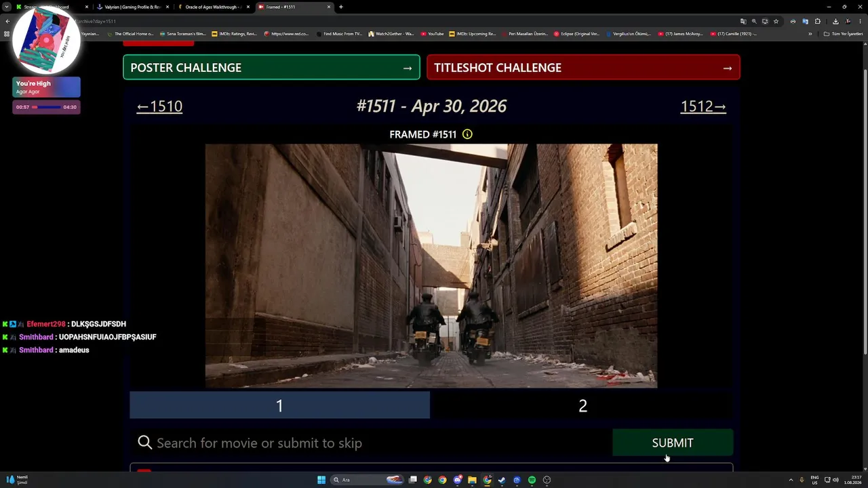Click the translate page icon in the address bar
This screenshot has height=488, width=868.
tap(743, 21)
